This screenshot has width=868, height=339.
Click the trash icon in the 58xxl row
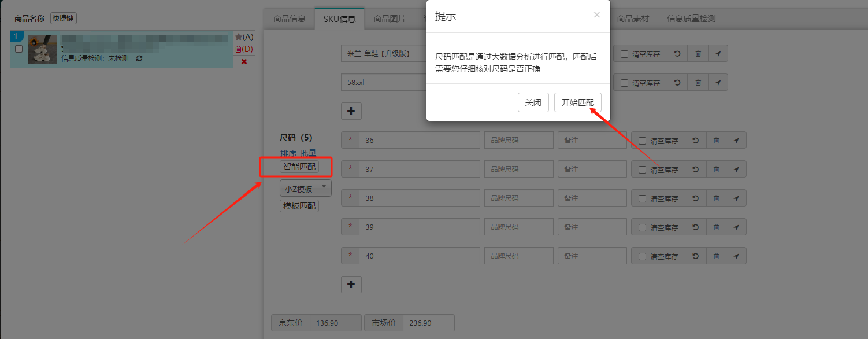[698, 83]
